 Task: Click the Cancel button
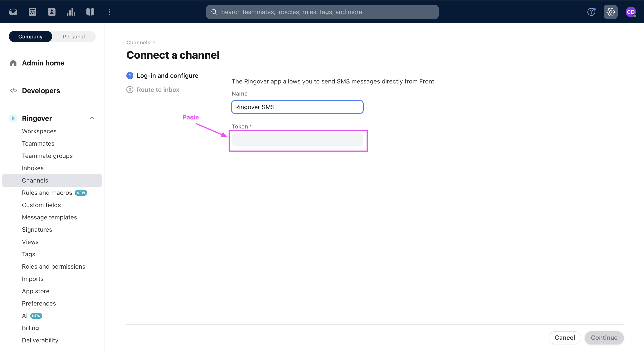point(565,337)
